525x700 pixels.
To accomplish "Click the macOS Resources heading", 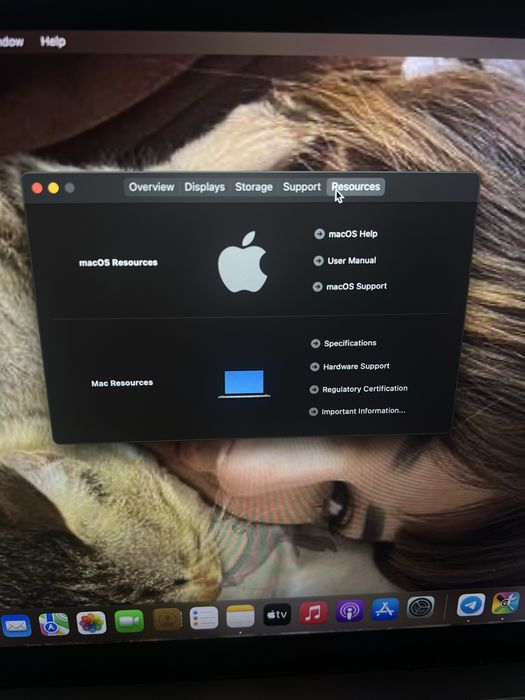I will (x=118, y=262).
